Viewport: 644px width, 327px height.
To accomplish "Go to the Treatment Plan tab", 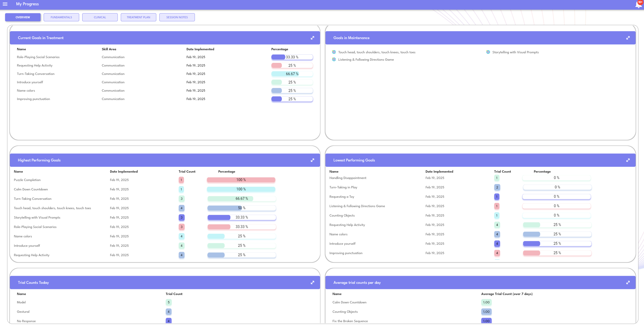I will pyautogui.click(x=138, y=17).
